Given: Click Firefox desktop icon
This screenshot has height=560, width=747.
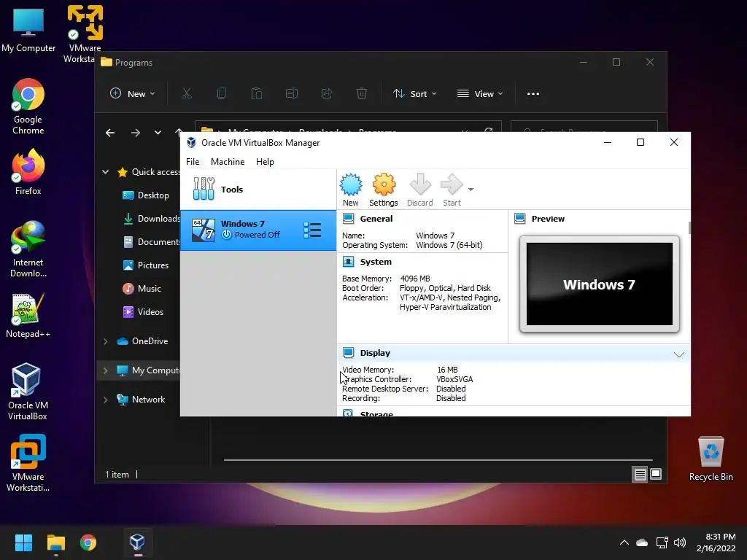Looking at the screenshot, I should (28, 172).
